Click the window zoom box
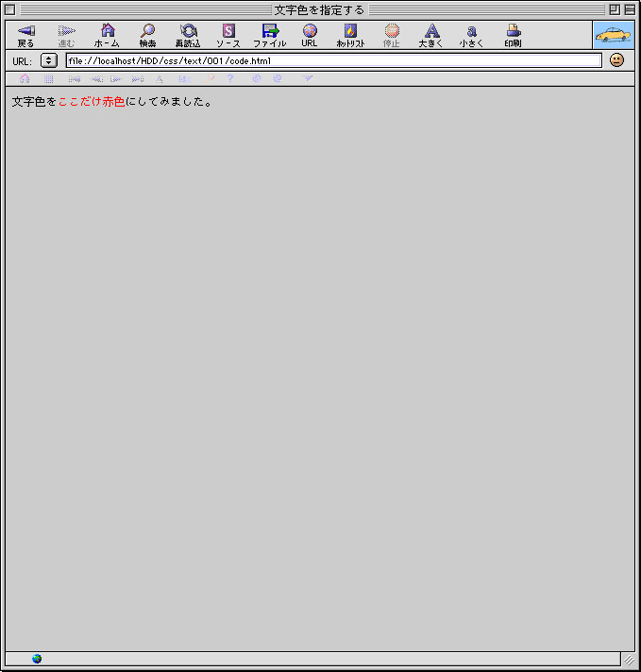Image resolution: width=641 pixels, height=672 pixels. [615, 9]
